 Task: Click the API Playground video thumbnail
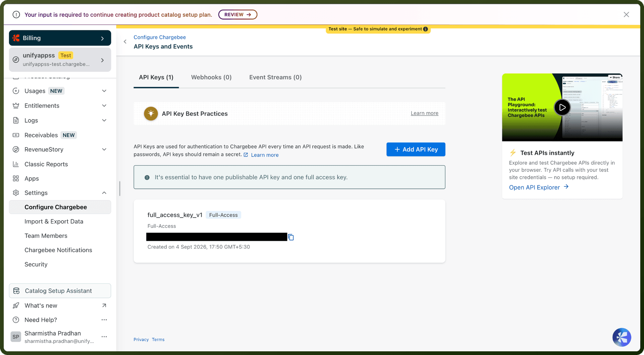562,107
